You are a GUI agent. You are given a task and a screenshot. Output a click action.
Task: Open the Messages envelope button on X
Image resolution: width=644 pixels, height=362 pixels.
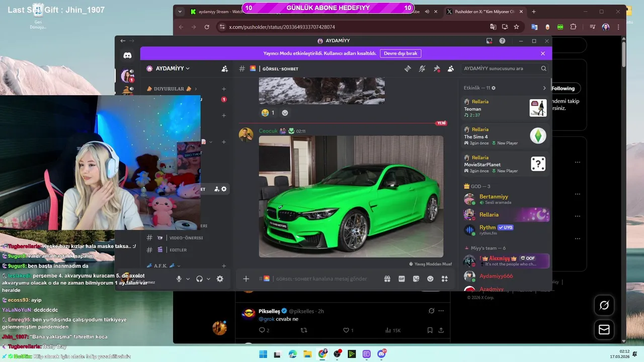pos(604,330)
